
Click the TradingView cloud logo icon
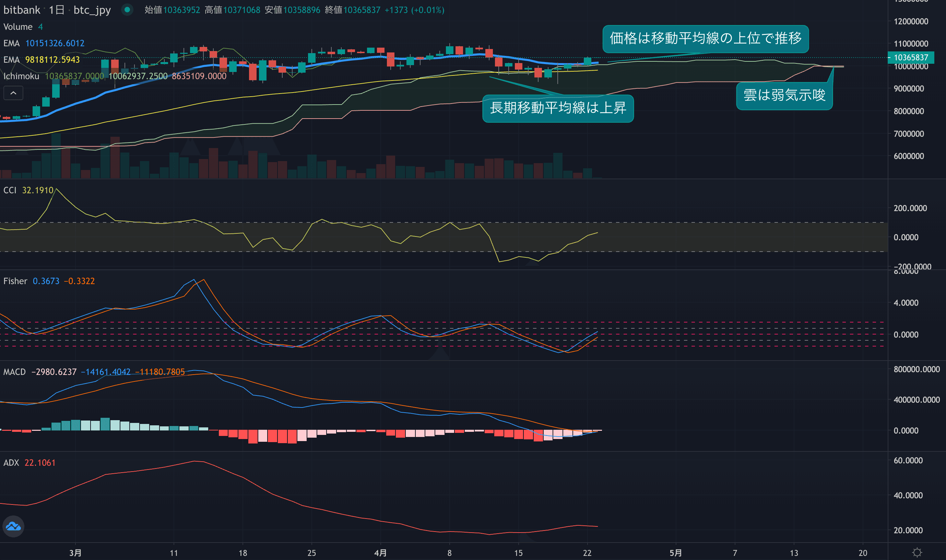pyautogui.click(x=14, y=526)
